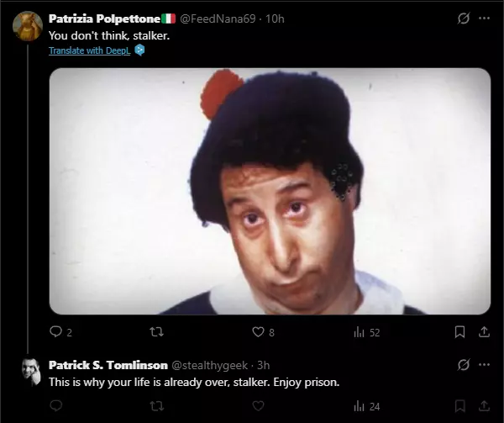Screen dimensions: 504x423
Task: Reply to Patrizia Polpettone's tweet
Action: point(60,331)
